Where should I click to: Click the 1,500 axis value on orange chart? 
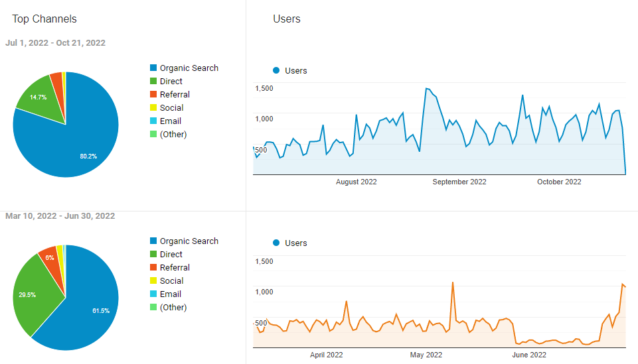pos(264,261)
